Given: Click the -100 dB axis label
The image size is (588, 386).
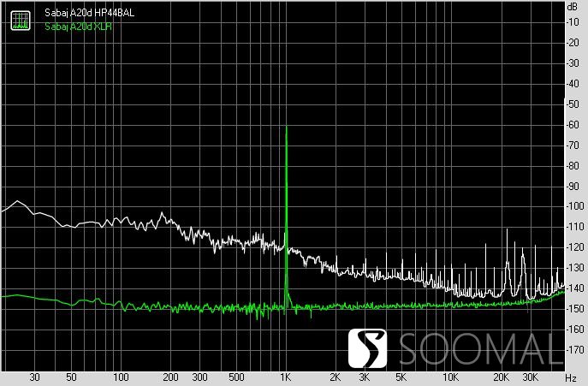Looking at the screenshot, I should 573,206.
